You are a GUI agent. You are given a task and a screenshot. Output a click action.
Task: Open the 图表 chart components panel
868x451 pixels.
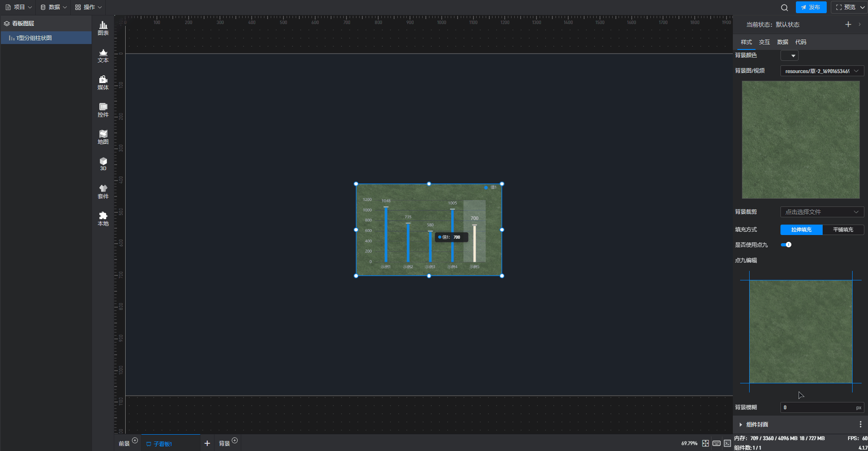click(103, 28)
